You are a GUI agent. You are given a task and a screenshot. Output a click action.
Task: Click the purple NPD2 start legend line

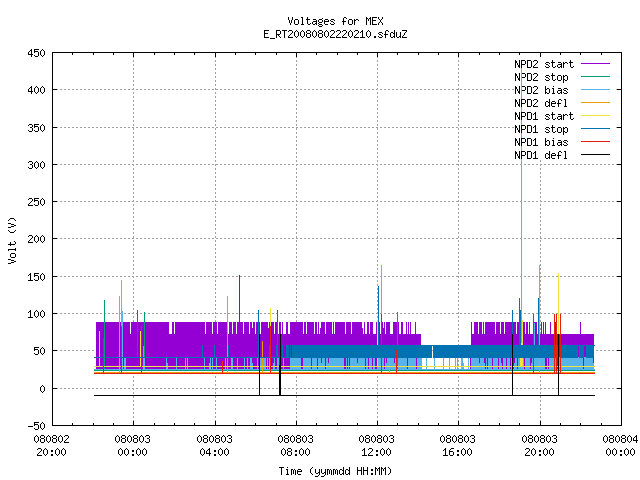596,64
